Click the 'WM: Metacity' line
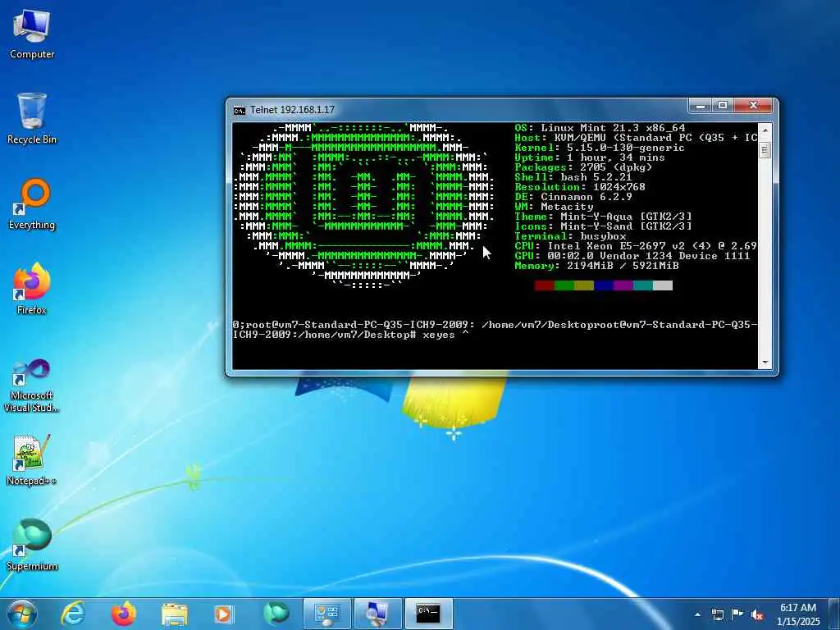This screenshot has width=840, height=630. click(554, 207)
